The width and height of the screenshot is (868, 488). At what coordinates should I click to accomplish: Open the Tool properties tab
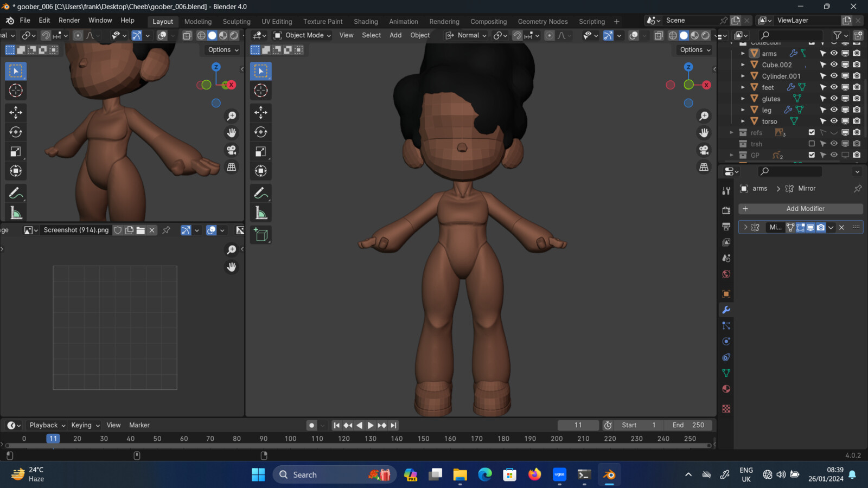coord(726,191)
